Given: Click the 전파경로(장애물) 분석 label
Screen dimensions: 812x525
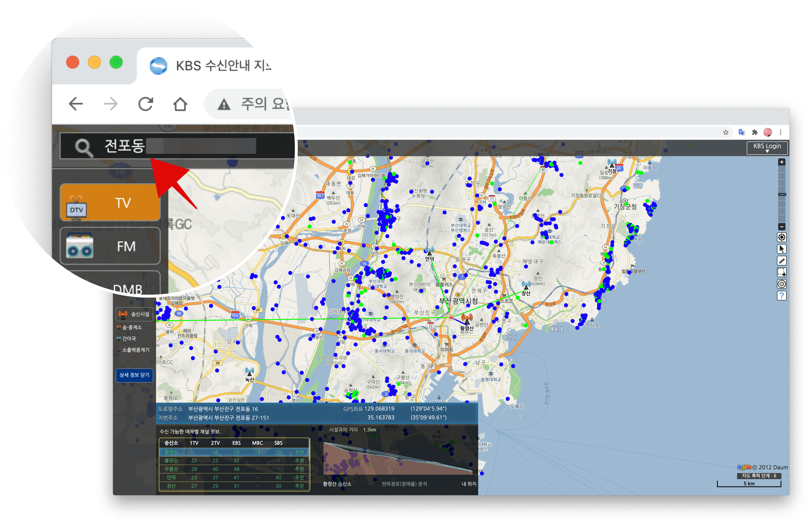Looking at the screenshot, I should (x=404, y=484).
